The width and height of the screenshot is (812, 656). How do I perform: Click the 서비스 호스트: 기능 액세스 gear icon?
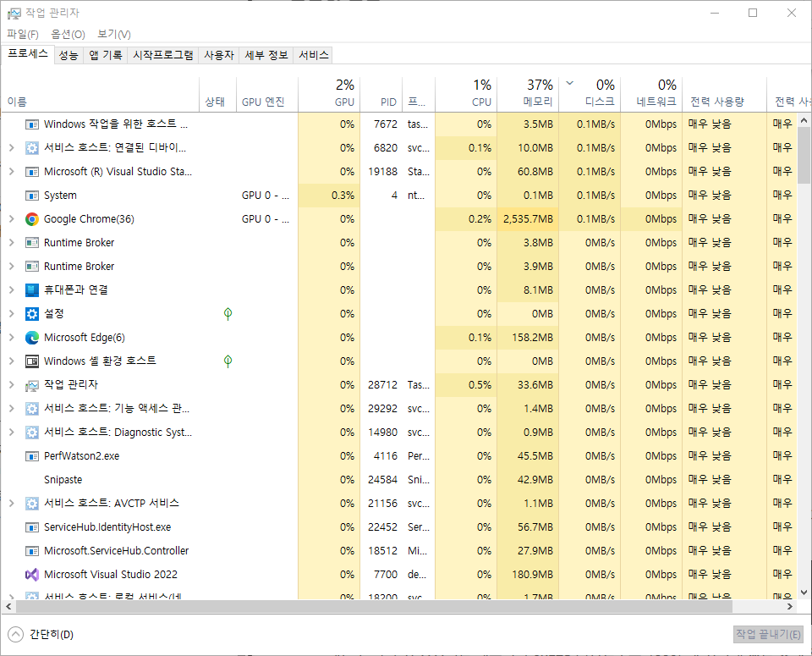32,409
